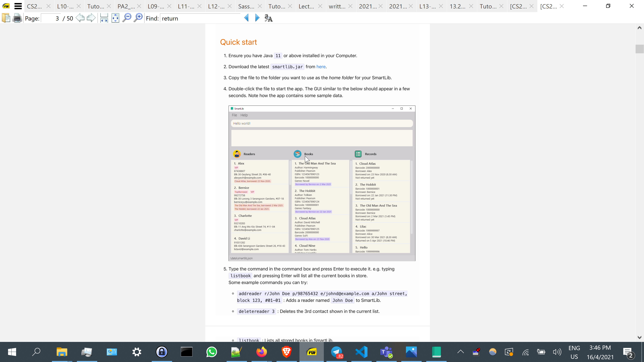Click the Print icon in toolbar
Viewport: 644px width, 362px height.
click(x=17, y=18)
